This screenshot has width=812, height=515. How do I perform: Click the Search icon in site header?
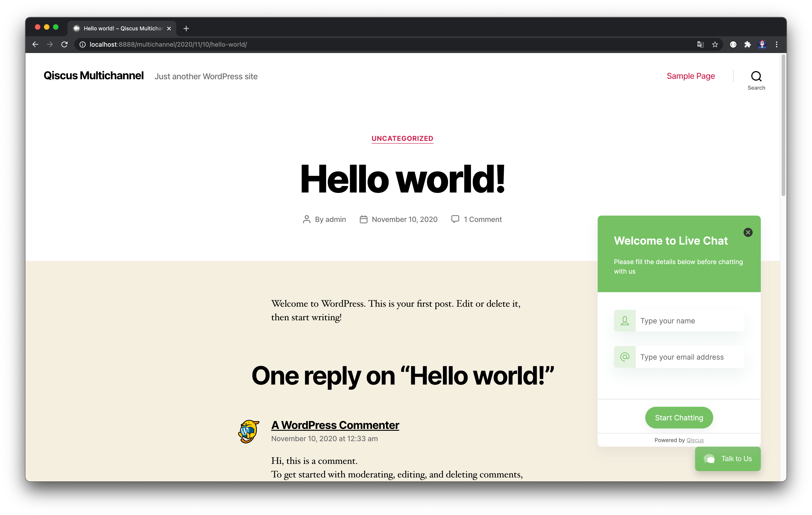(x=756, y=76)
